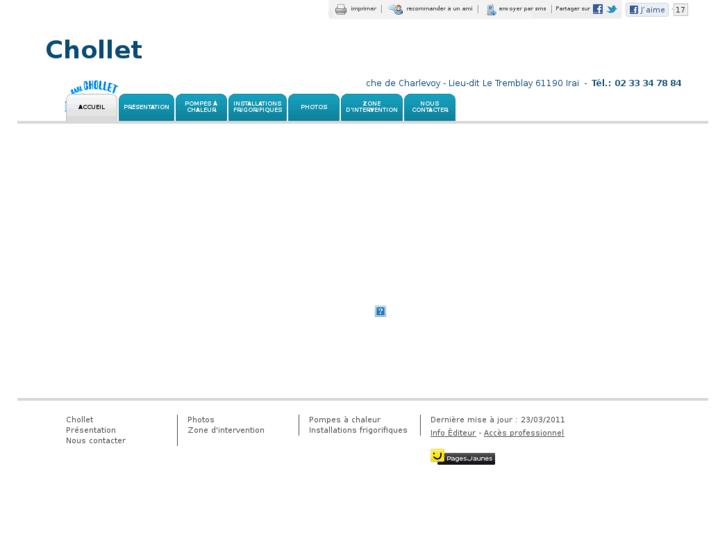Open footer Zone d'intervention link
The image size is (727, 545).
pyautogui.click(x=226, y=430)
